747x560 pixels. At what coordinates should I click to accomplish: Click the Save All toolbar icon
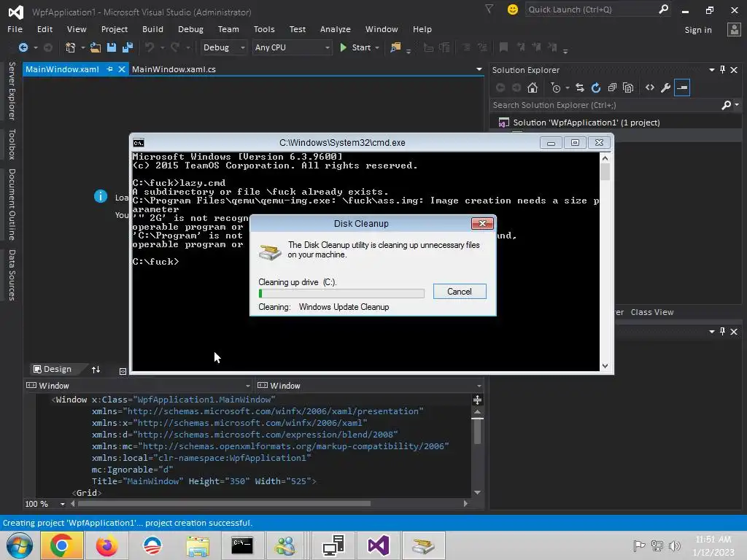point(127,47)
